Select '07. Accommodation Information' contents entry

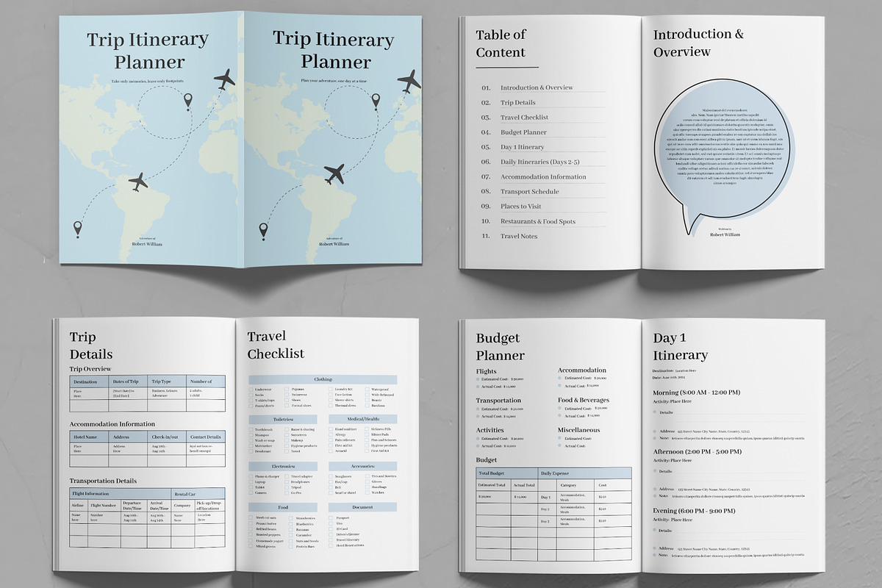point(534,176)
